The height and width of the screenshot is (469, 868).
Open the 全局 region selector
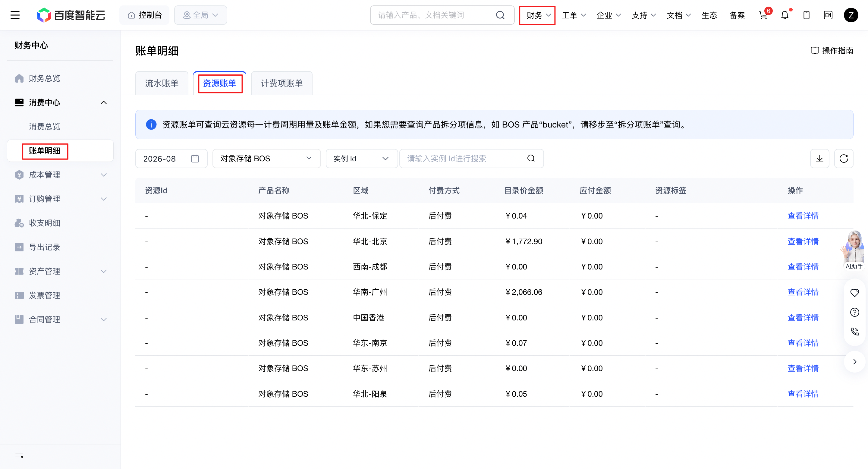pos(200,15)
